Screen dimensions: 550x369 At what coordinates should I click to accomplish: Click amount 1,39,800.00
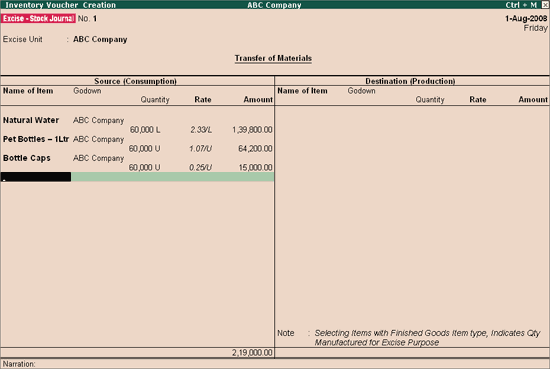pos(252,130)
